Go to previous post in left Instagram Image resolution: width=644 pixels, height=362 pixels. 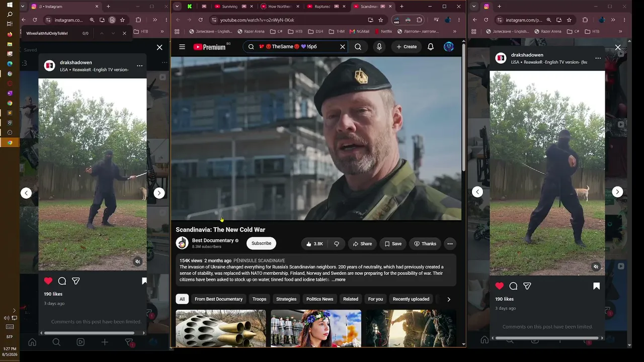tap(26, 193)
